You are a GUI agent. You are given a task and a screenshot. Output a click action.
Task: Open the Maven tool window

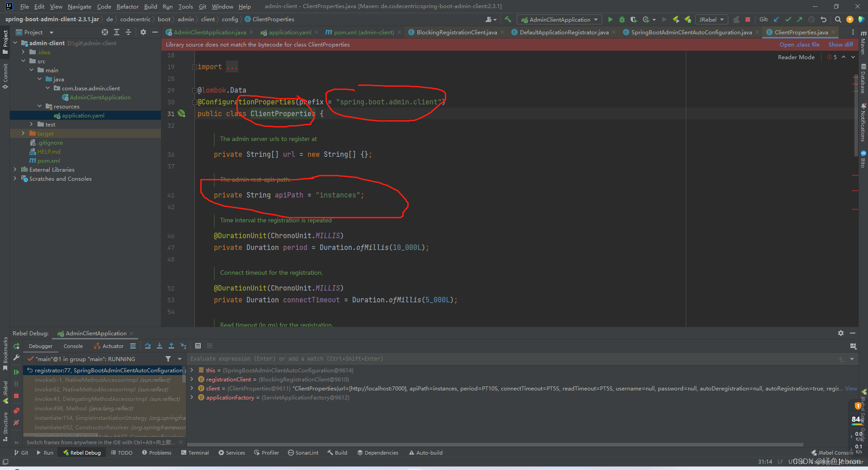[863, 44]
